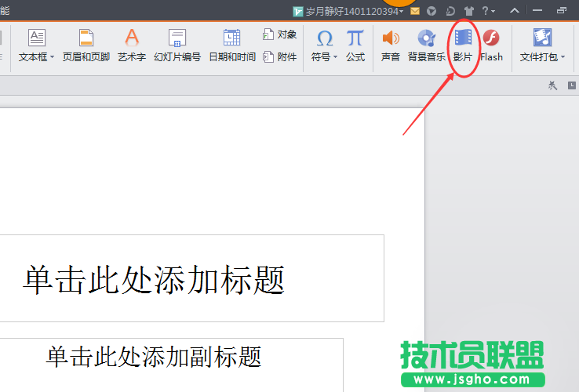
Task: Collapse the ribbon with the up chevron
Action: tap(515, 11)
